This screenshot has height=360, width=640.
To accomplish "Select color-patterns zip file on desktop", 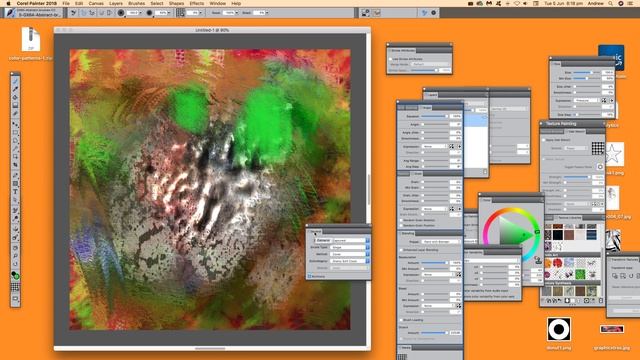I will [31, 39].
